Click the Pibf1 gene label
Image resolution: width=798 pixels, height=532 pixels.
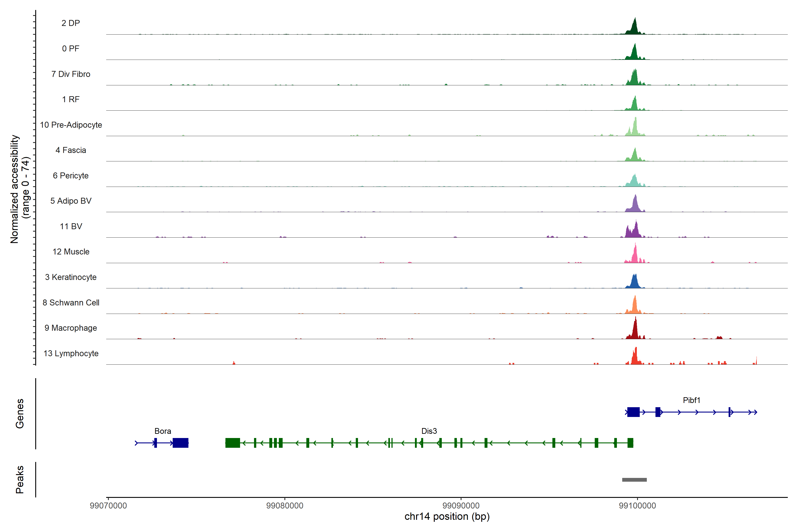pos(691,400)
